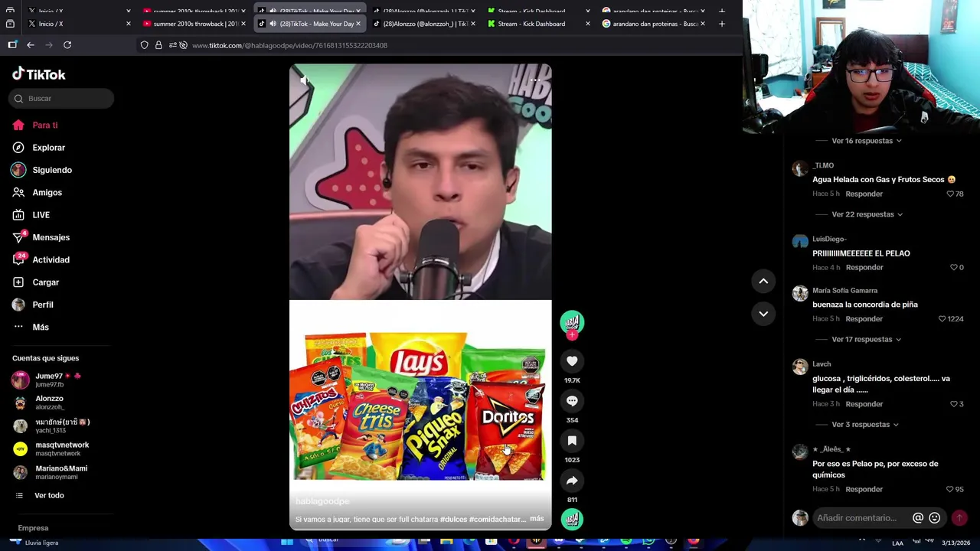Click browser back arrow
This screenshot has width=980, height=551.
coord(31,45)
